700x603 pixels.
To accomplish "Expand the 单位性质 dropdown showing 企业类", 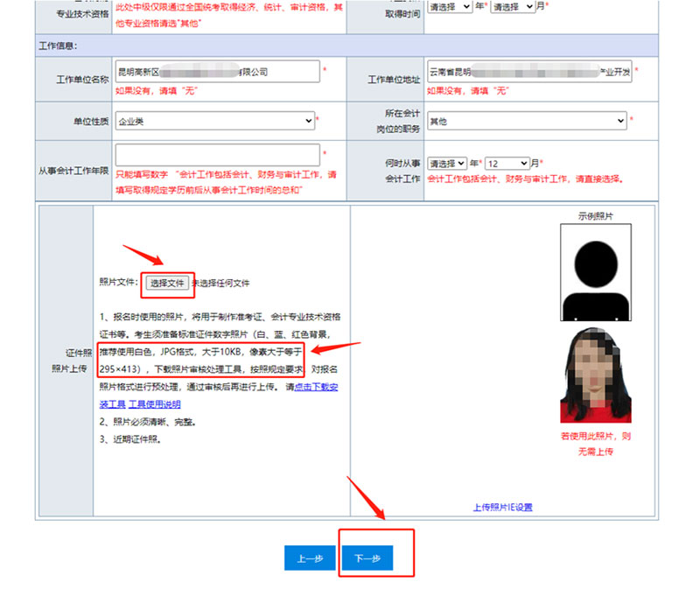I will [x=215, y=121].
